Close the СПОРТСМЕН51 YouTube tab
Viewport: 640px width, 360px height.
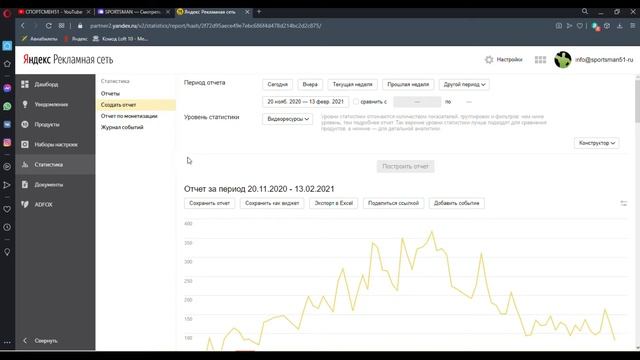point(88,12)
